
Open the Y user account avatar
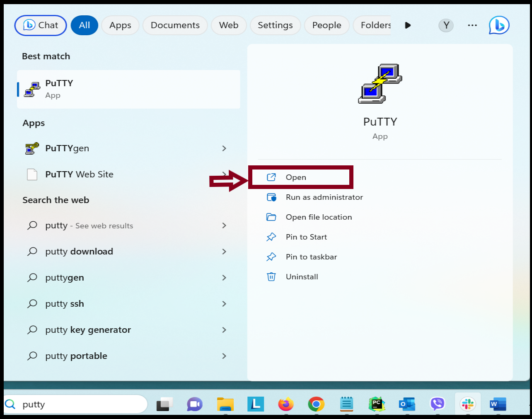446,25
